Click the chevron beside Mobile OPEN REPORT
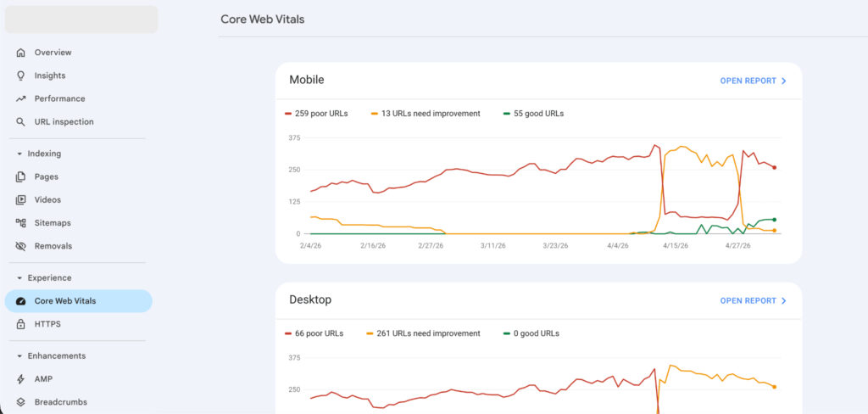This screenshot has width=868, height=414. [x=783, y=81]
